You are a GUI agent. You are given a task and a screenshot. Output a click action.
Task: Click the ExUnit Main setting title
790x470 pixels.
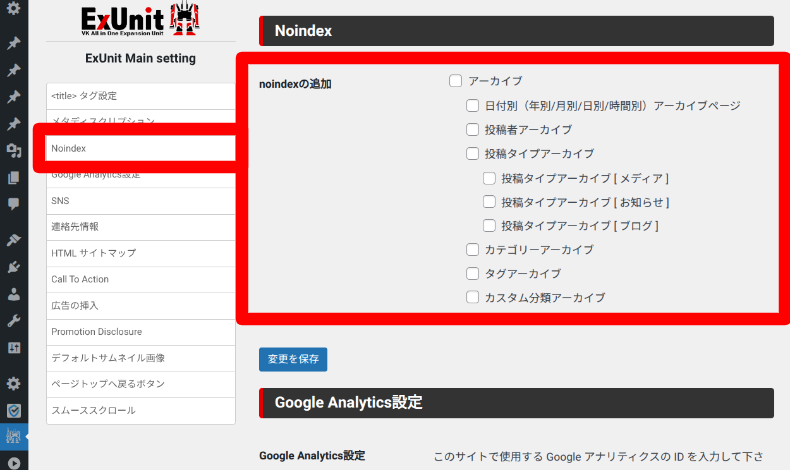pos(141,58)
